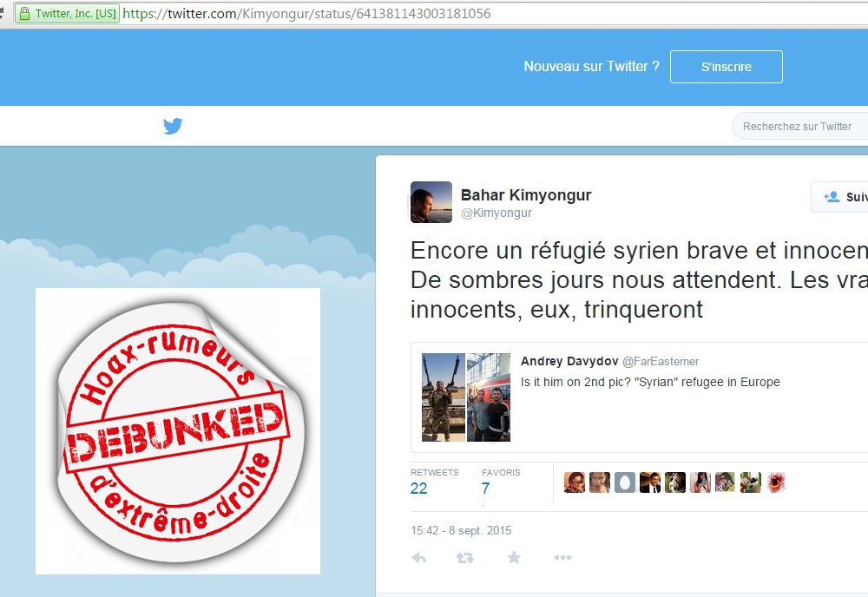Favorite the tweet with the star icon

pyautogui.click(x=514, y=557)
